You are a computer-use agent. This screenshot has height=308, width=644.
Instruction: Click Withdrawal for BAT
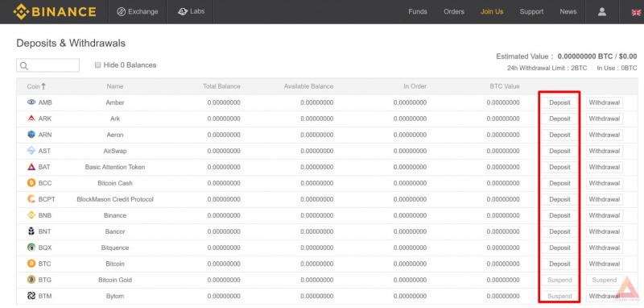pos(605,167)
